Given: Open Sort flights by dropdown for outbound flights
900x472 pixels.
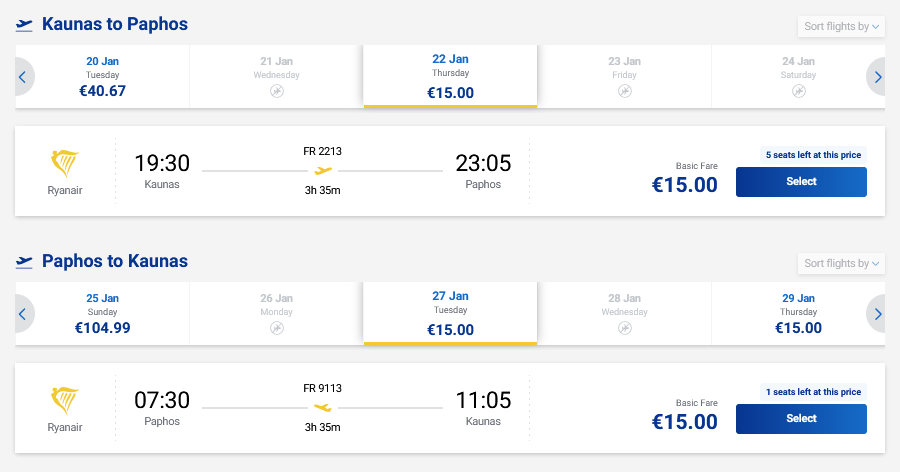Looking at the screenshot, I should pyautogui.click(x=842, y=27).
